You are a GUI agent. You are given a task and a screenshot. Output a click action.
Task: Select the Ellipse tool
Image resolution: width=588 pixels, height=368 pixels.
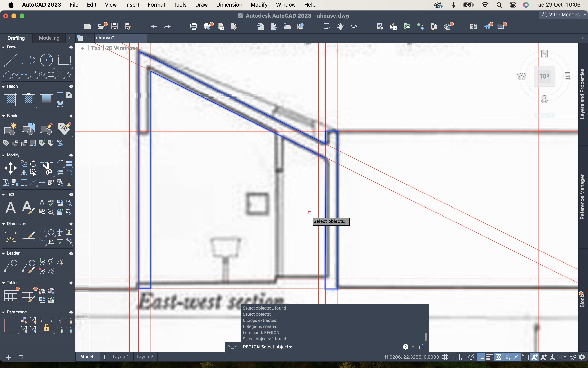pyautogui.click(x=42, y=74)
